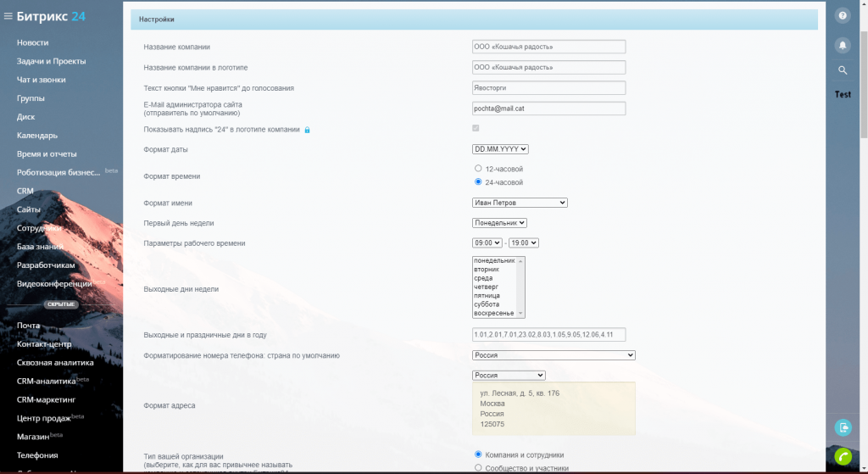Click the blue lock icon beside logo option
Image resolution: width=868 pixels, height=474 pixels.
pyautogui.click(x=307, y=130)
